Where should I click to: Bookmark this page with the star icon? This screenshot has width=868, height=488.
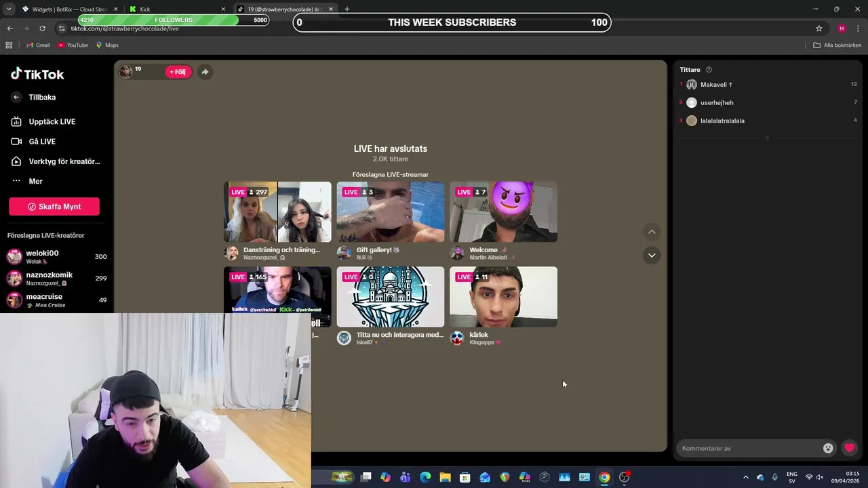[819, 28]
